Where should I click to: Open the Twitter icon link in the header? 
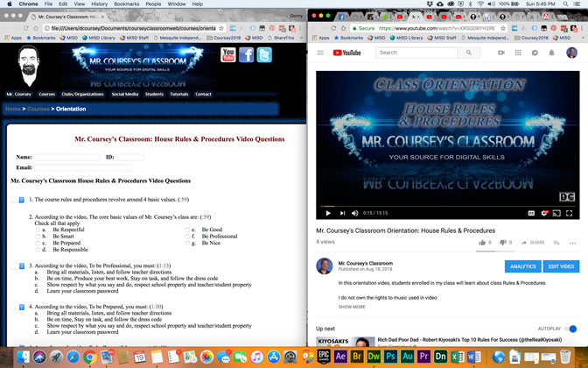pyautogui.click(x=263, y=55)
